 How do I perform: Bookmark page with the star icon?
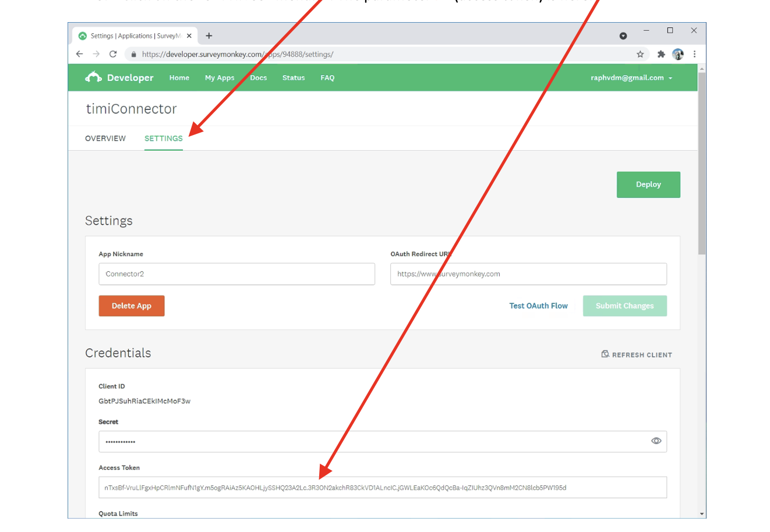(640, 54)
